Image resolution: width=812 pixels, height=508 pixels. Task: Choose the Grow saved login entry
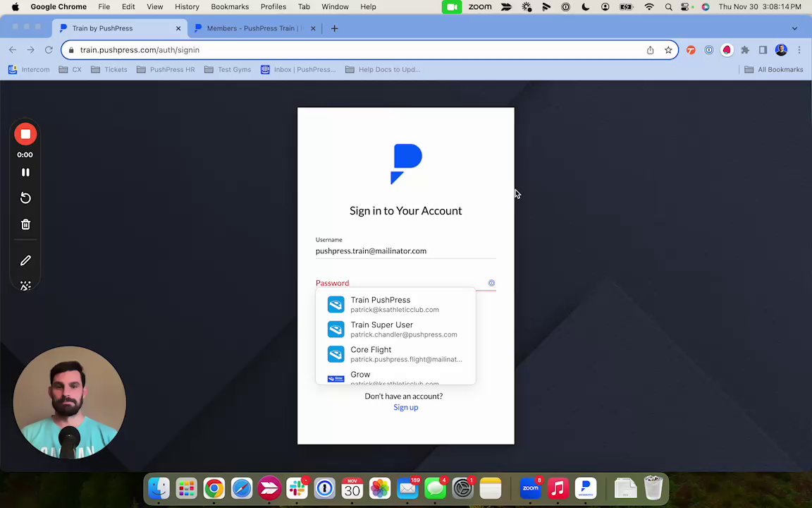coord(395,376)
